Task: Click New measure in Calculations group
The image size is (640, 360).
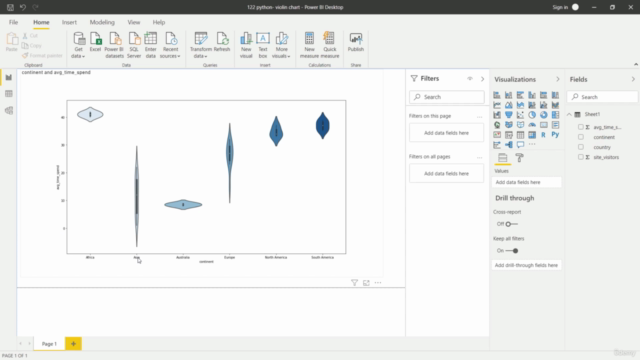Action: 309,45
